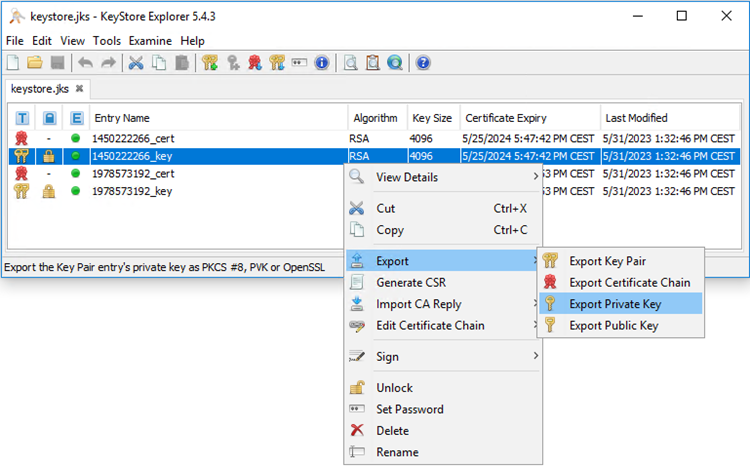Viewport: 750px width, 467px height.
Task: Click the Cut scissors toolbar icon
Action: [136, 63]
